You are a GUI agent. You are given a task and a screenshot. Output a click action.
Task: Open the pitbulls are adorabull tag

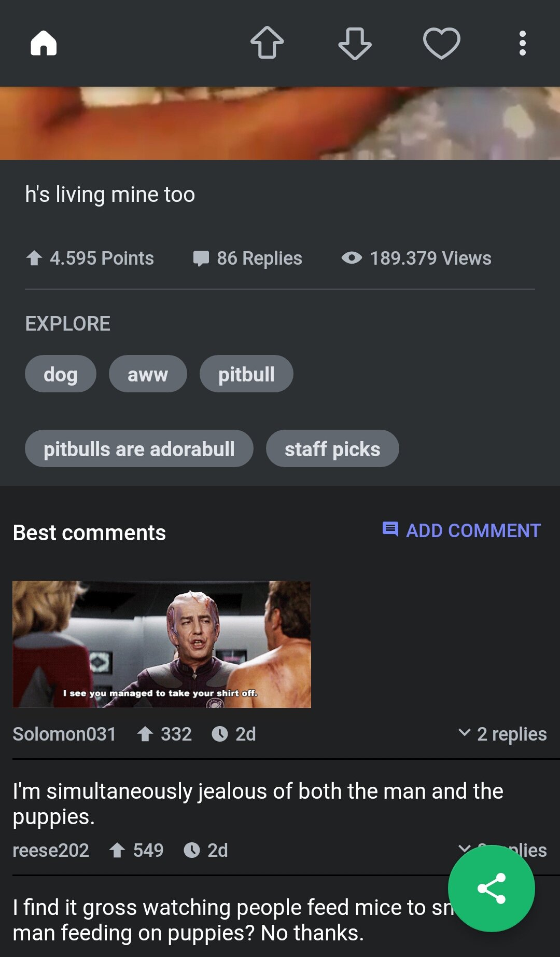pyautogui.click(x=139, y=448)
